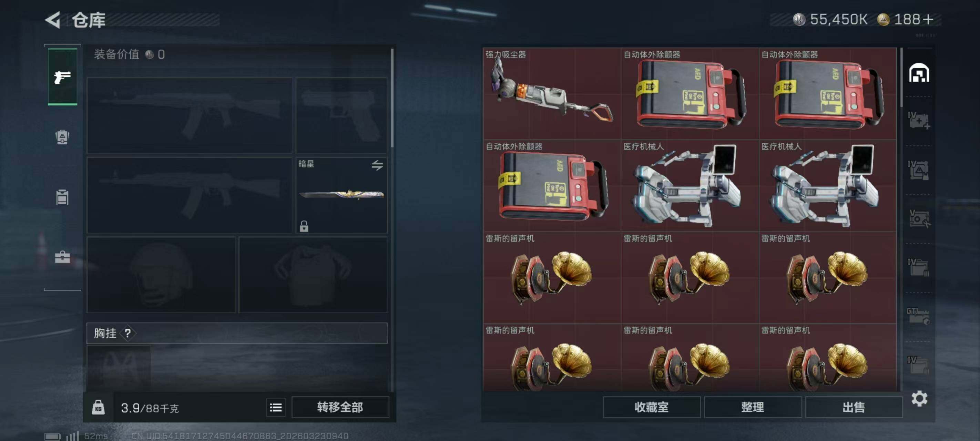
Task: Select the main warehouse home icon
Action: (x=919, y=73)
